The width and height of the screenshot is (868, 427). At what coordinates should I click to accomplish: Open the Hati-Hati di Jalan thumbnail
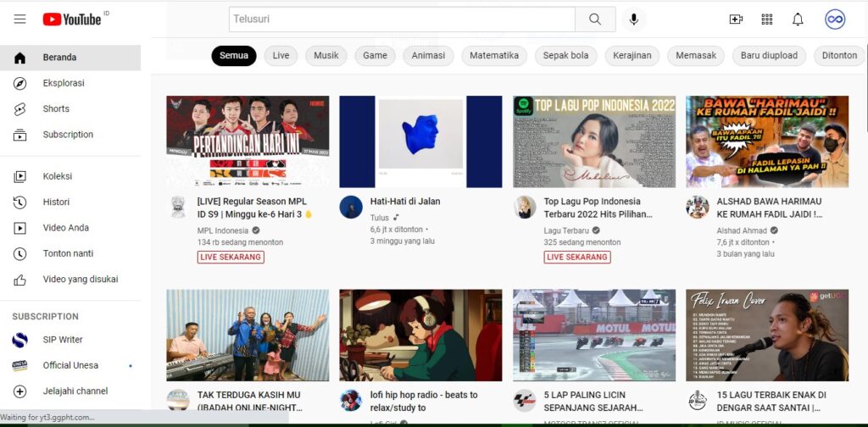point(420,141)
